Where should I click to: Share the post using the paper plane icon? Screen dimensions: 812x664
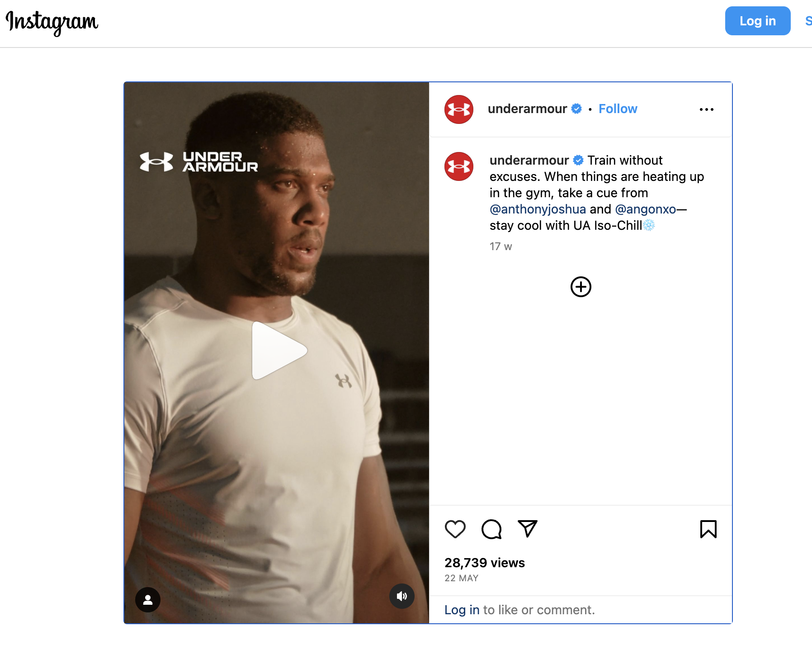(527, 529)
